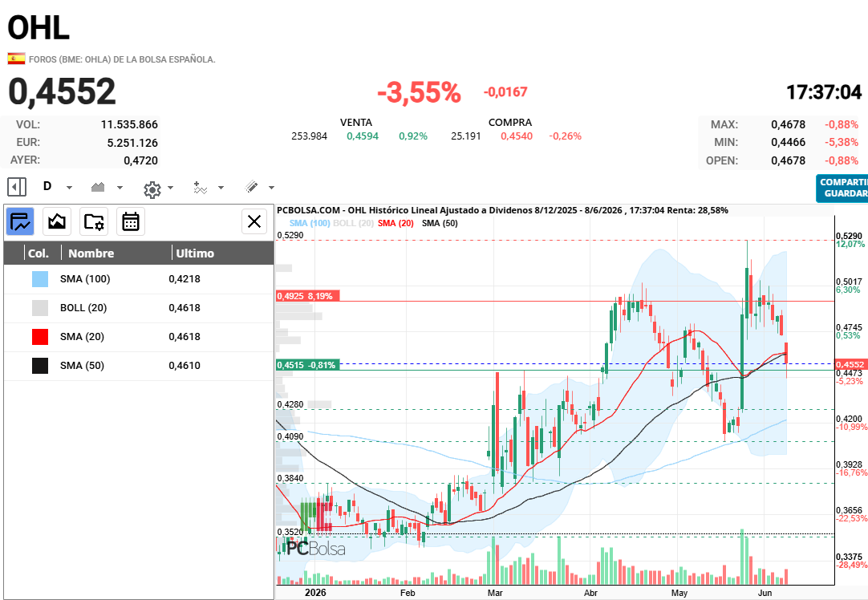The height and width of the screenshot is (600, 868).
Task: Select the SMA (50) row name
Action: click(x=82, y=365)
